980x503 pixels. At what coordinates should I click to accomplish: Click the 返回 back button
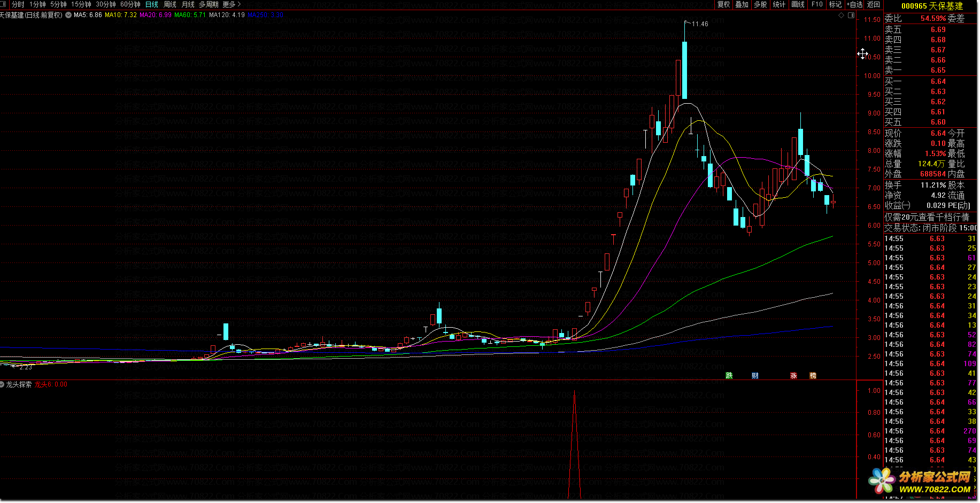pos(874,4)
